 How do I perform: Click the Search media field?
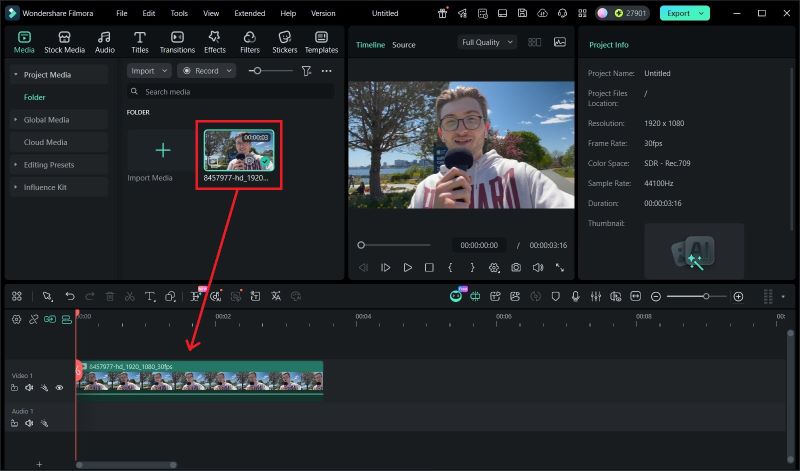[x=230, y=92]
